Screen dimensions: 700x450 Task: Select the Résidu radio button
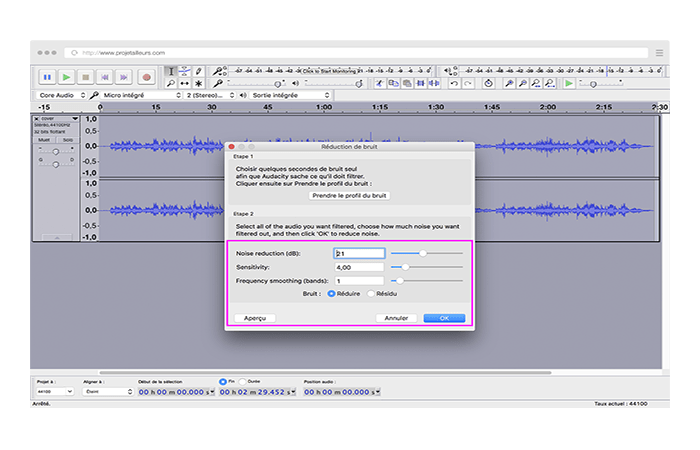pos(371,294)
